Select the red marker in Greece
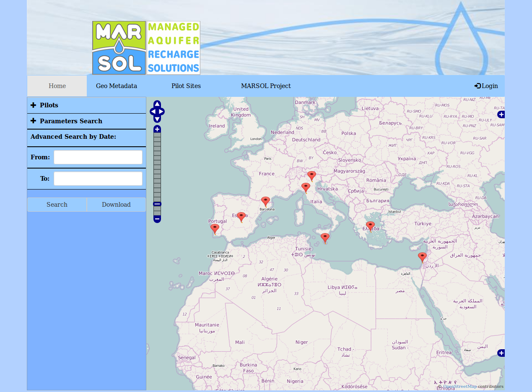Image resolution: width=532 pixels, height=392 pixels. (x=370, y=226)
